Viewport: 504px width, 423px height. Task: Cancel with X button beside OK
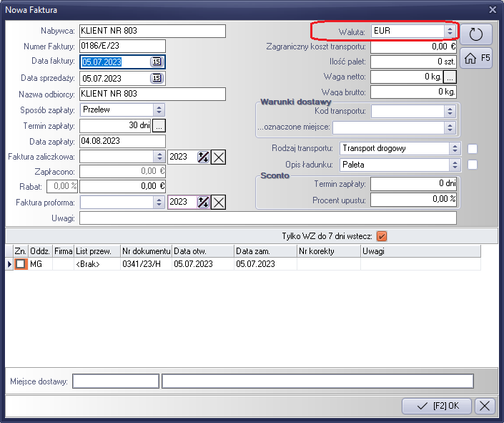[485, 406]
